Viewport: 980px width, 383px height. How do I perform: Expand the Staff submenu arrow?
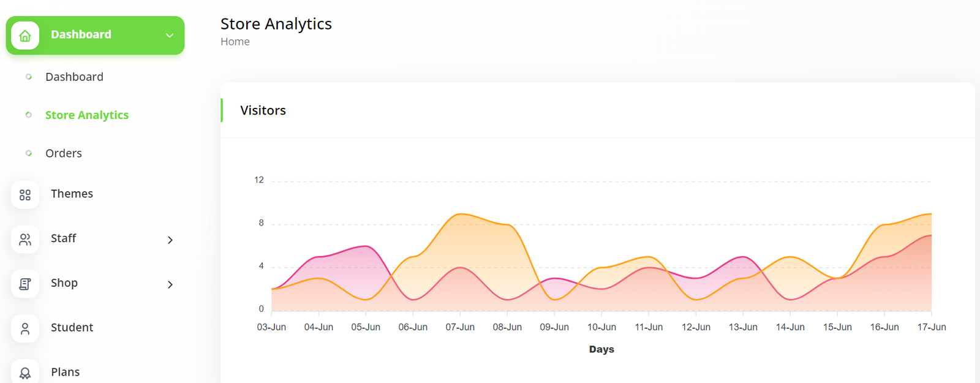[170, 240]
